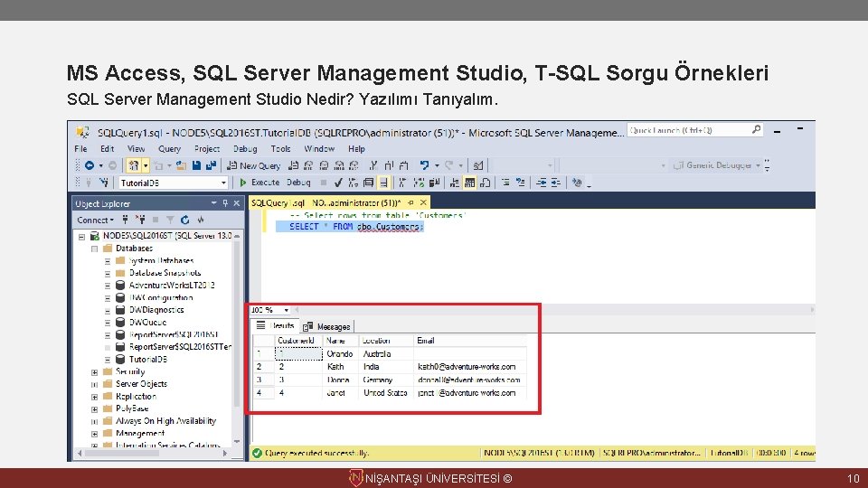Select the Server Objects folder
The width and height of the screenshot is (868, 488).
click(141, 384)
